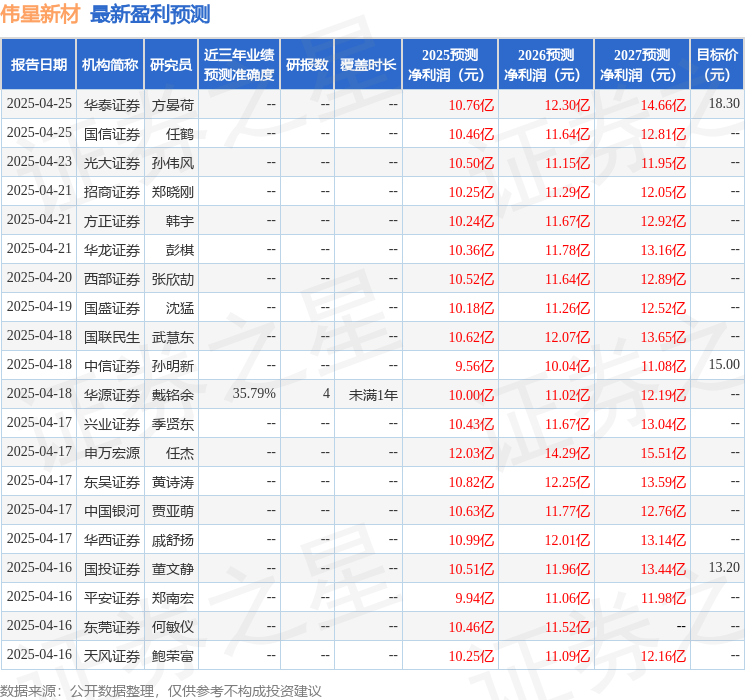Click the 10.00亿 2025 forecast
745x700 pixels.
coord(471,394)
